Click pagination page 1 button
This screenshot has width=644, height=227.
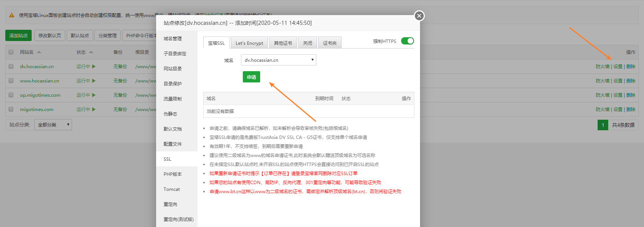(603, 125)
